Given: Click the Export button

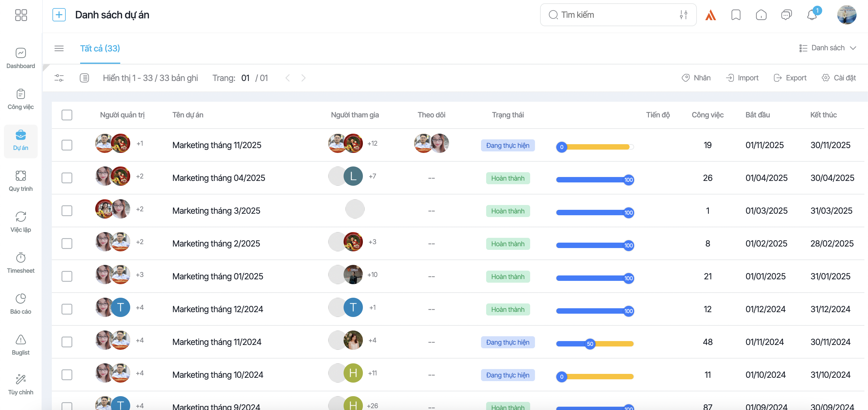Looking at the screenshot, I should click(790, 78).
